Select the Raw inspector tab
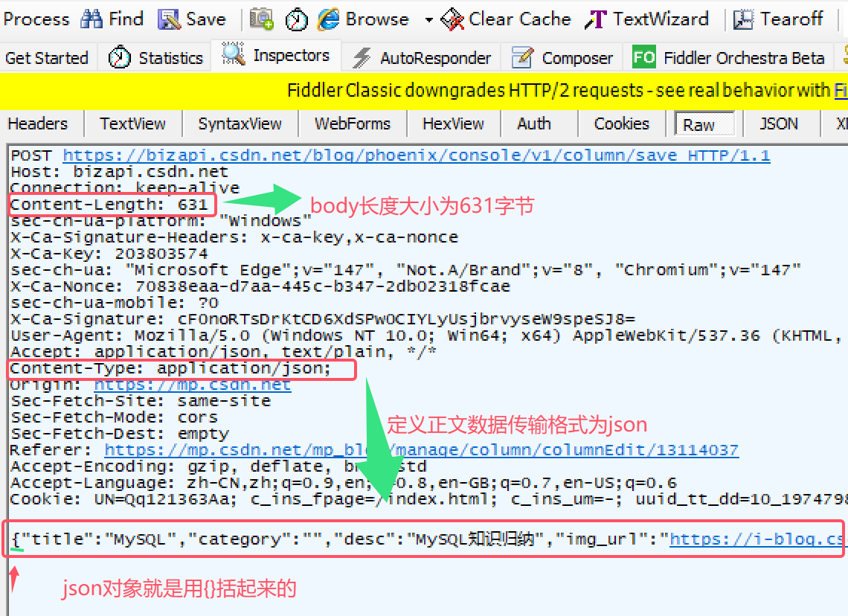Image resolution: width=848 pixels, height=616 pixels. tap(704, 123)
